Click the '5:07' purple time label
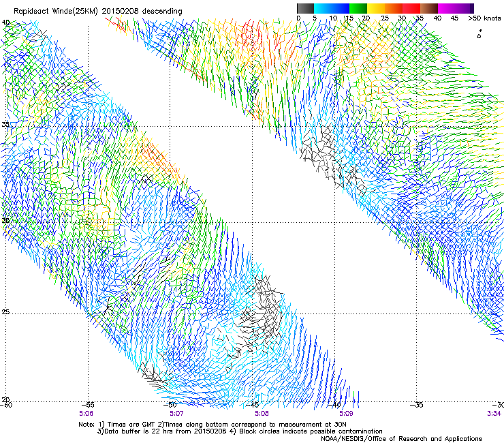504x443 pixels. coord(176,413)
